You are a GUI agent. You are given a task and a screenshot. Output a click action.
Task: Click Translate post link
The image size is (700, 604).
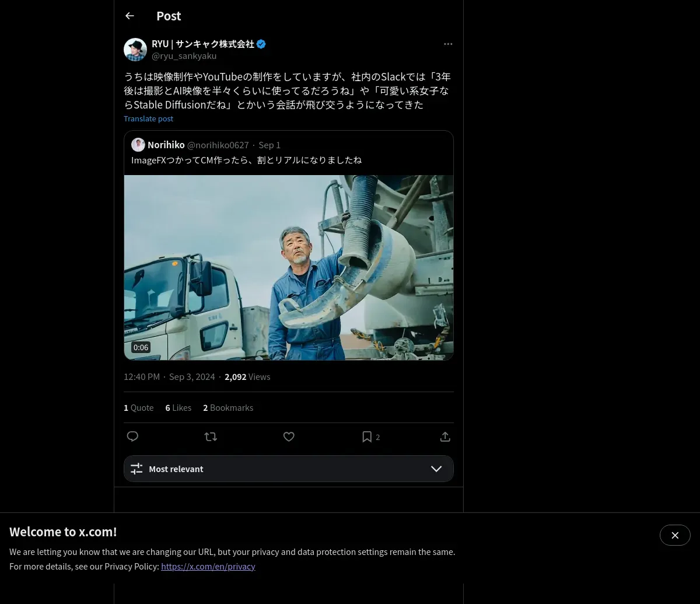(x=148, y=118)
